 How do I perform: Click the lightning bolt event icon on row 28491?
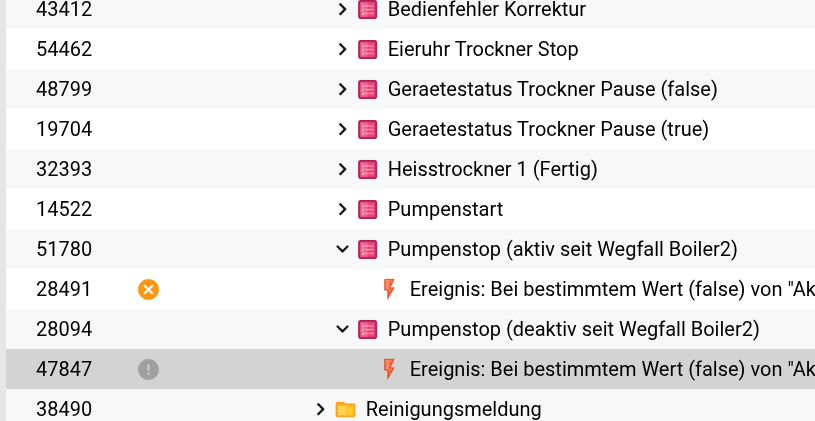(389, 289)
